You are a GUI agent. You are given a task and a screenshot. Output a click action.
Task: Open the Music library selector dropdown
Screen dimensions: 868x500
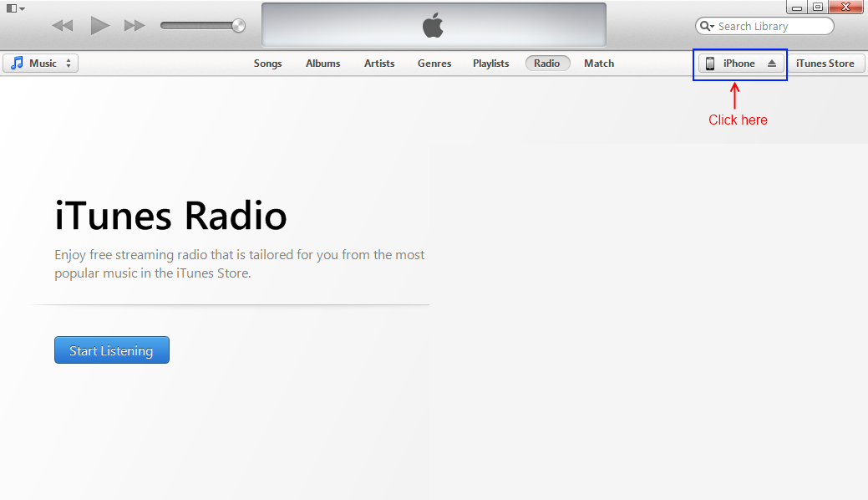point(40,64)
